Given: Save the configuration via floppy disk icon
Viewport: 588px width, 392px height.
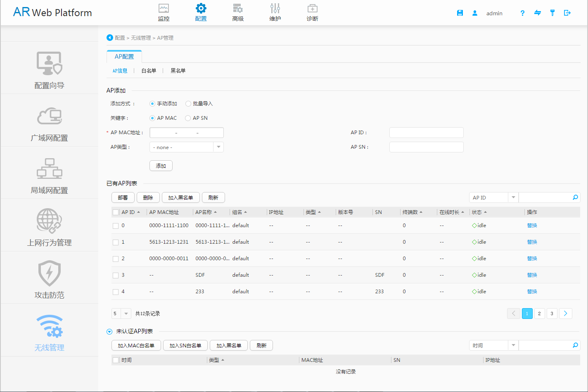Looking at the screenshot, I should coord(460,12).
